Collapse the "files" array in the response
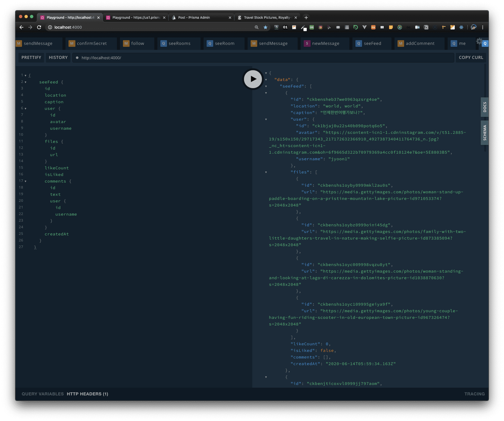 click(266, 172)
